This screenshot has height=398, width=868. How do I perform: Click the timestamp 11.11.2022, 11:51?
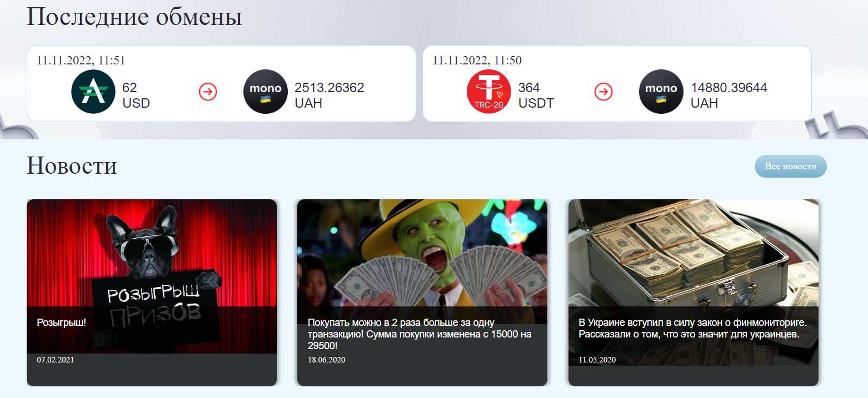(x=81, y=61)
